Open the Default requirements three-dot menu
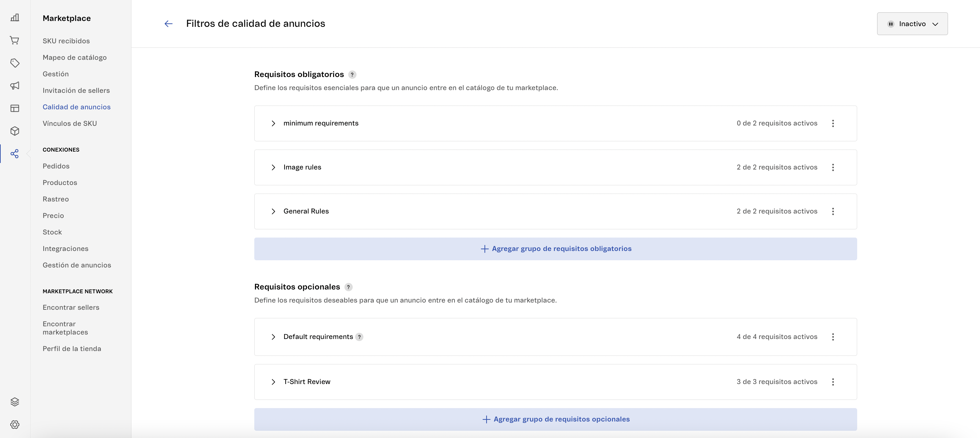 tap(833, 337)
